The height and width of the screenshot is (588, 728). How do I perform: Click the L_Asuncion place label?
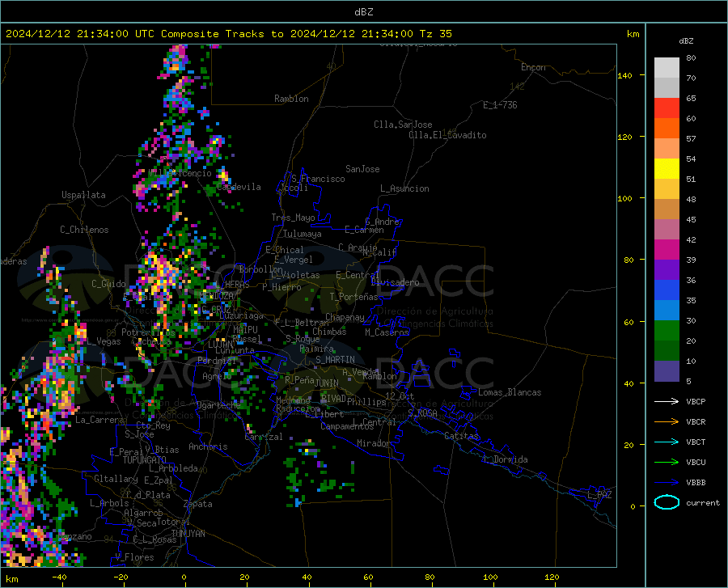tap(404, 188)
